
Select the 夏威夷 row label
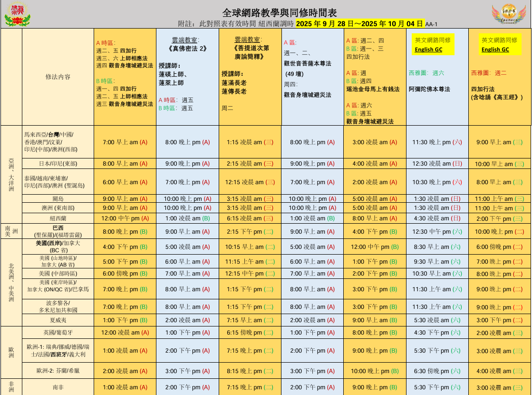tap(58, 320)
